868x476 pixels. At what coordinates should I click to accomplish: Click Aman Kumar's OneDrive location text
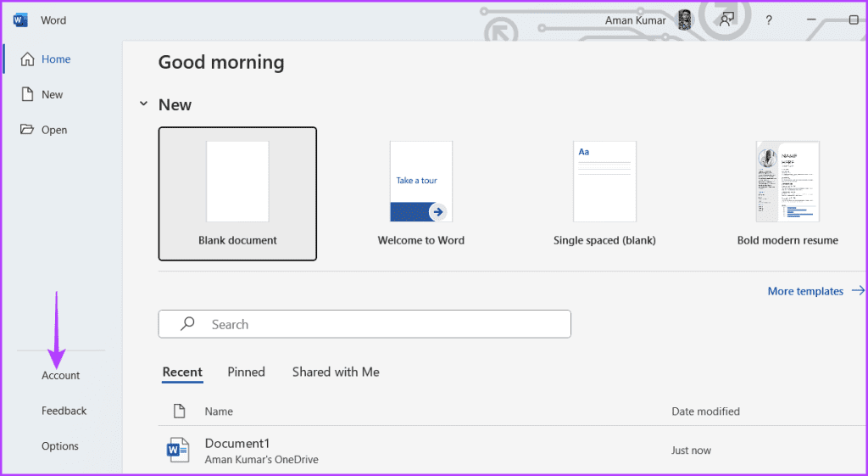click(x=261, y=460)
